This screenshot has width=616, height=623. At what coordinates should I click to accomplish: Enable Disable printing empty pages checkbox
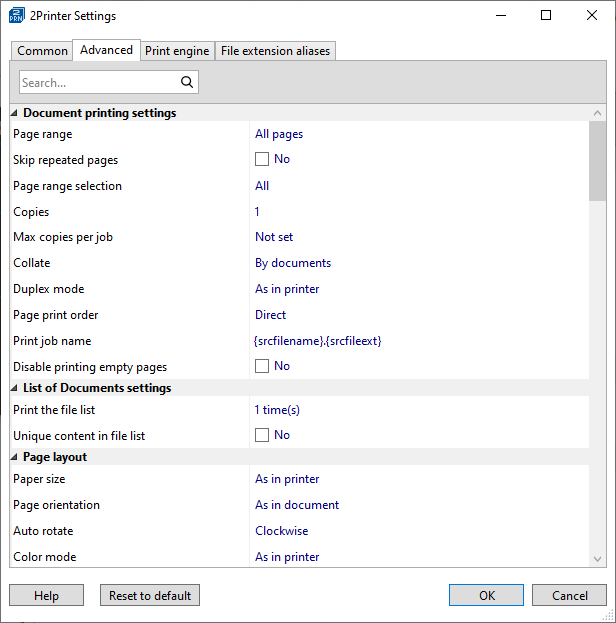[x=262, y=367]
